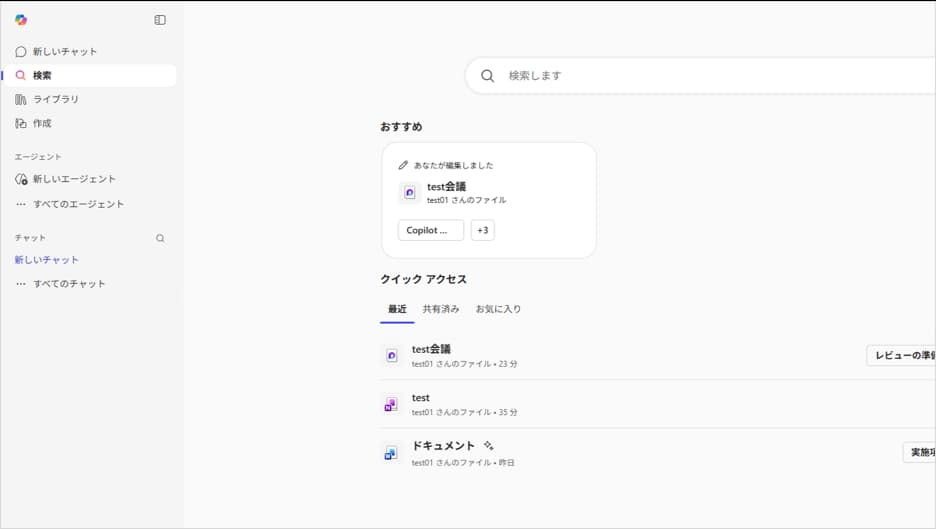Click the sparkle icon beside ドキュメント
The width and height of the screenshot is (936, 529).
pos(489,445)
